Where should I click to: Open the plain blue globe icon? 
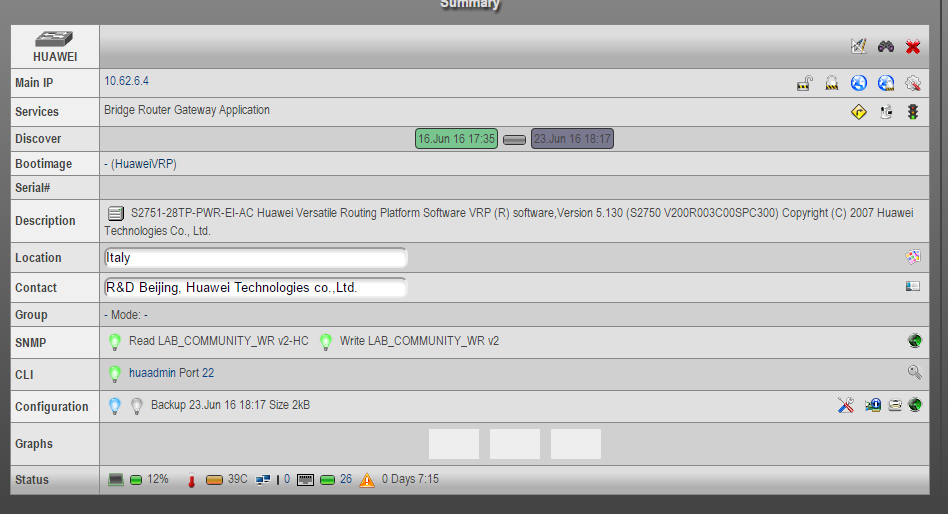859,83
